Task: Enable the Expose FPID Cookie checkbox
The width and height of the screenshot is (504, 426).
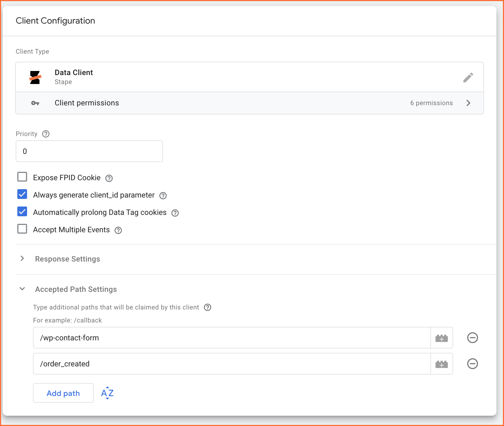Action: (x=22, y=177)
